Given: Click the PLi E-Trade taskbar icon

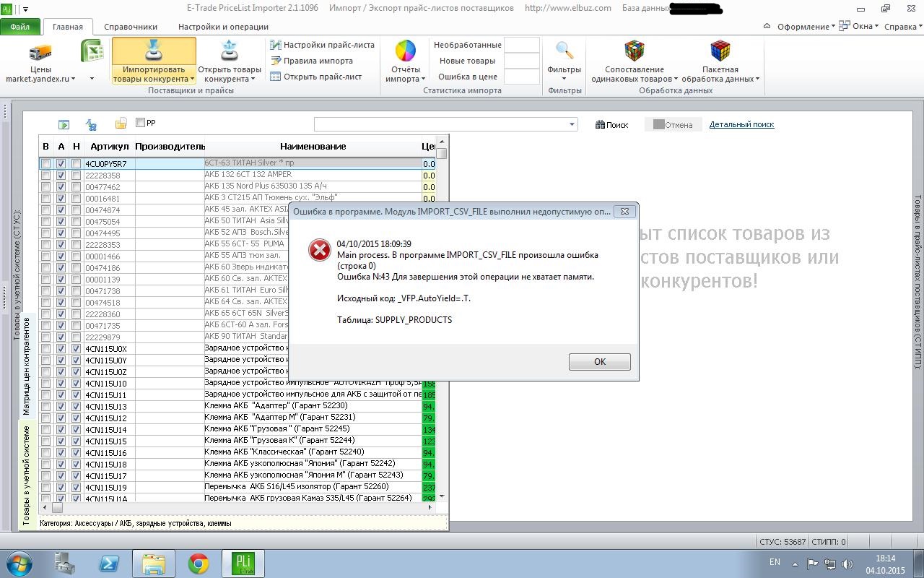Looking at the screenshot, I should 243,564.
